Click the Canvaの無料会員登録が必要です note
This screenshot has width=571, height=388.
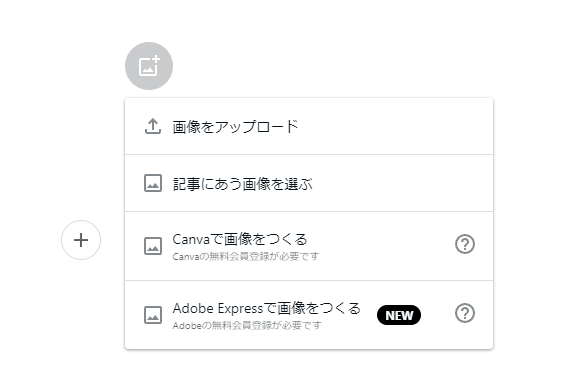tap(245, 256)
